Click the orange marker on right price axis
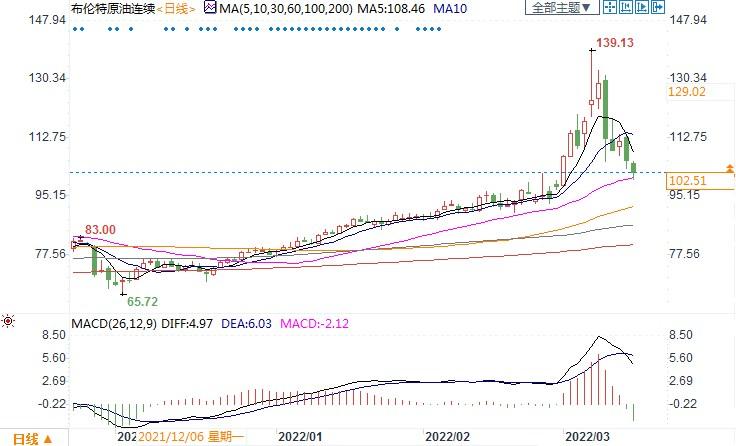Viewport: 736px width, 446px height. [730, 166]
